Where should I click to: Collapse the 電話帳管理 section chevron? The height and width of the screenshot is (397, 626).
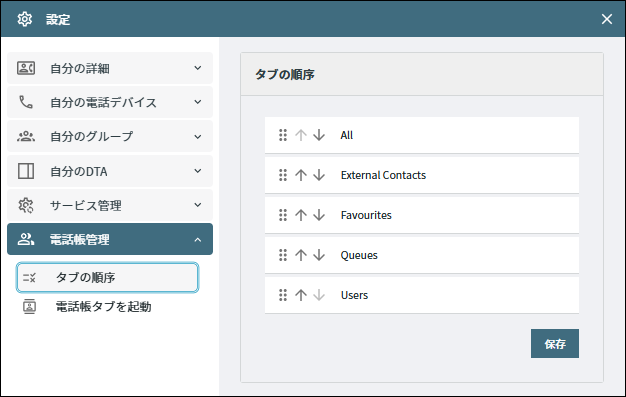coord(198,240)
